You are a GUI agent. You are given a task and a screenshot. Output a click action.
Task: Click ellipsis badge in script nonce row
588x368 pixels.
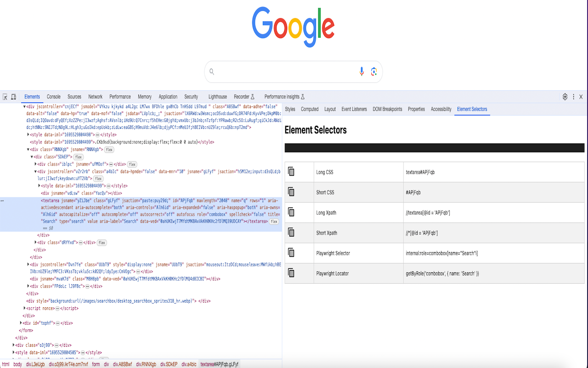pyautogui.click(x=57, y=308)
